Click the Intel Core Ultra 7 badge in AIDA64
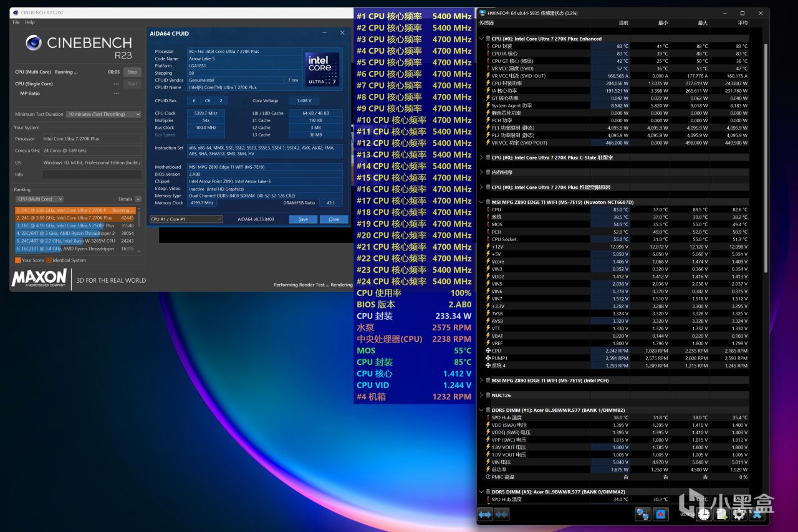798x532 pixels. pos(323,69)
